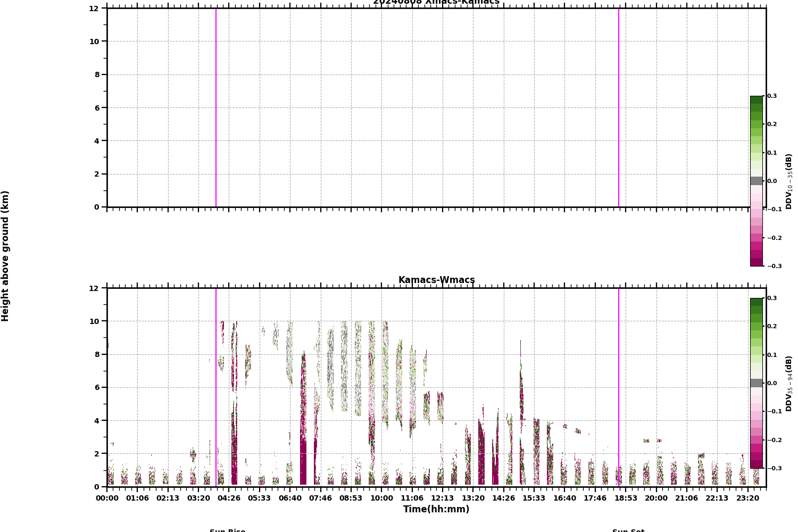Click the sunset line in the Kamacs-Wmacs plot

click(619, 387)
